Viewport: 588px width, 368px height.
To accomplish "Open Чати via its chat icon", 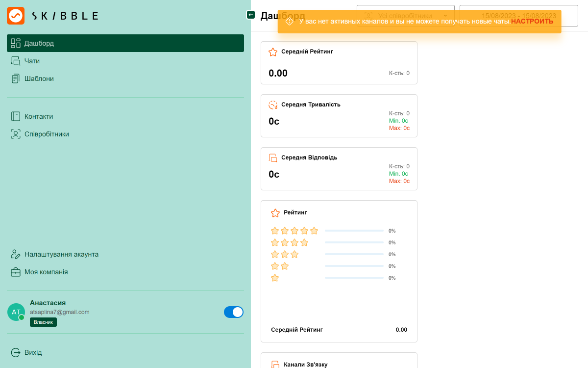I will pyautogui.click(x=16, y=61).
